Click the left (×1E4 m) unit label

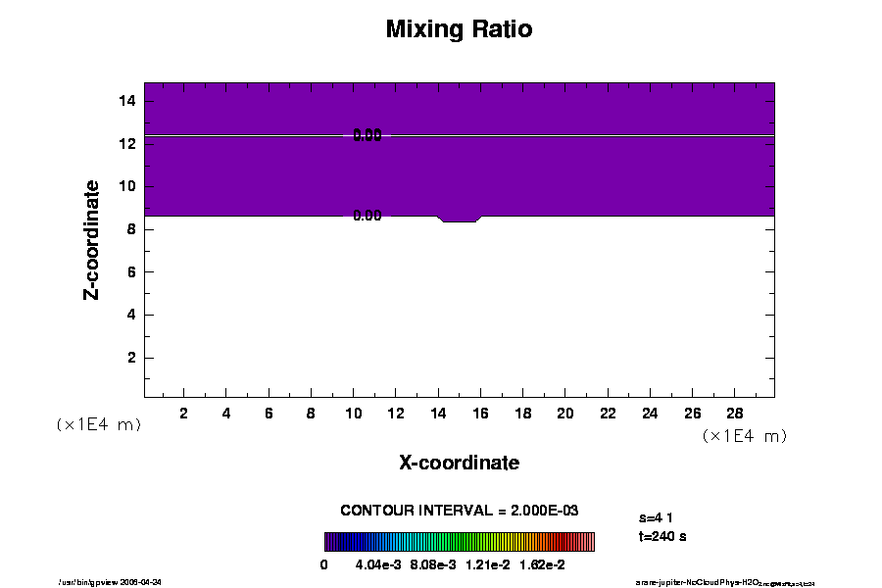[x=98, y=424]
